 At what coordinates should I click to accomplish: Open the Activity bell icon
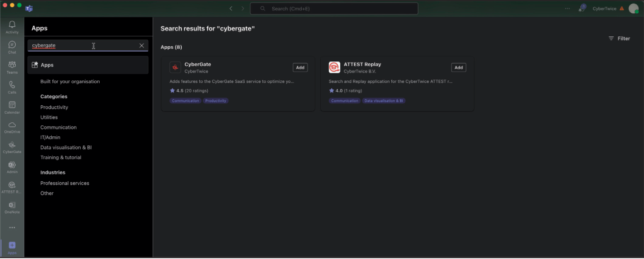12,27
